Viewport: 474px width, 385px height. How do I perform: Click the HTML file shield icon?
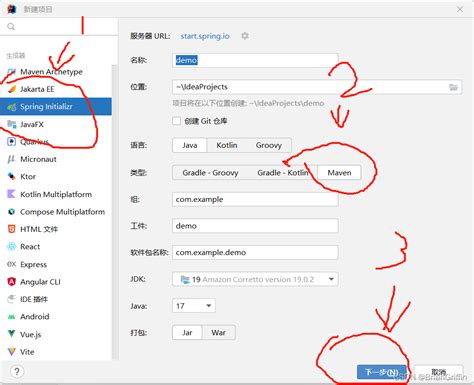12,229
